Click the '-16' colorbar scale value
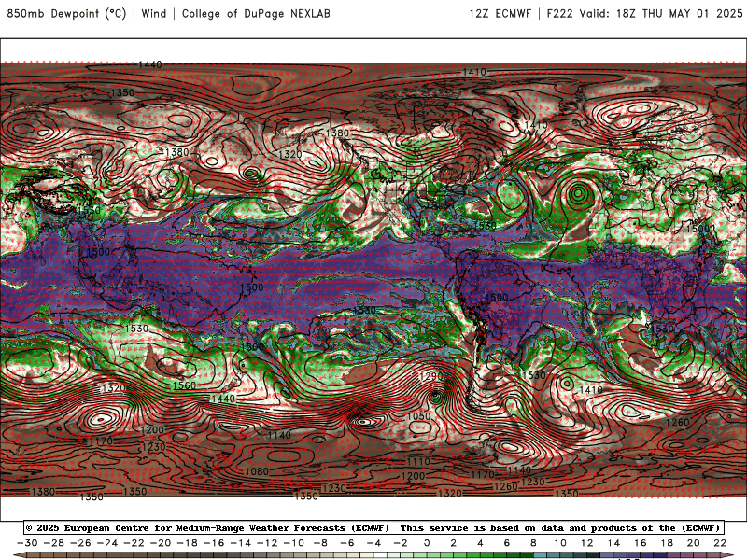The width and height of the screenshot is (747, 560). [214, 543]
